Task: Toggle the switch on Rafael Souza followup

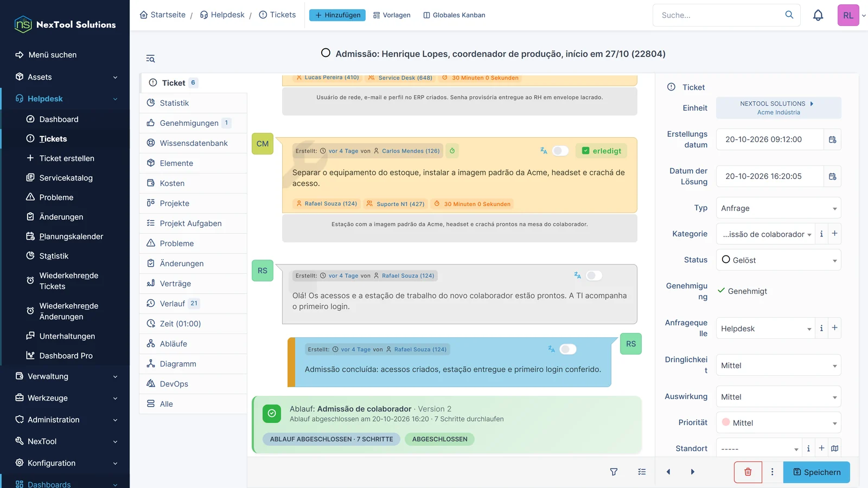Action: click(594, 275)
